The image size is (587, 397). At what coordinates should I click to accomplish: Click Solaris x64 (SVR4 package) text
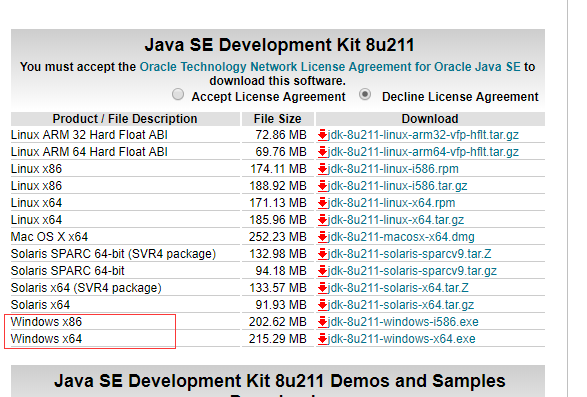coord(86,288)
